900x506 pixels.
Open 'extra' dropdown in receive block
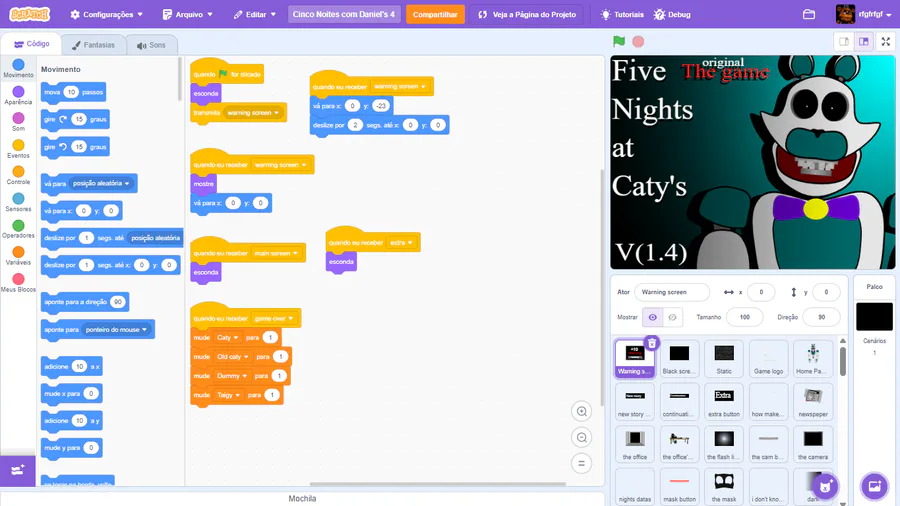(x=401, y=243)
